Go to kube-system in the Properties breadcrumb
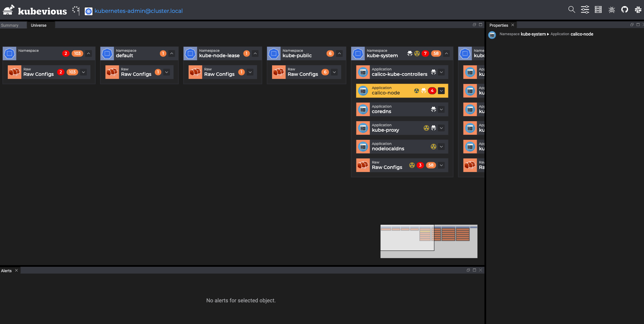Viewport: 644px width, 324px height. 533,34
